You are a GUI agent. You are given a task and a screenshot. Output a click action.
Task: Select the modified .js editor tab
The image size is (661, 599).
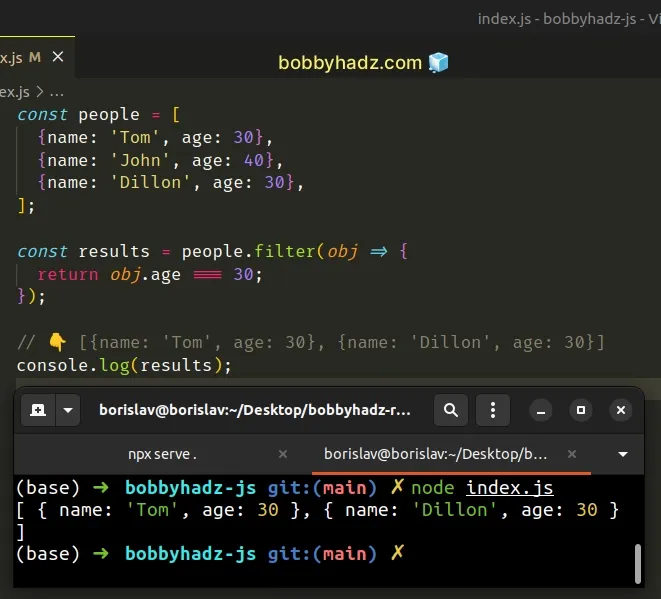tap(20, 57)
